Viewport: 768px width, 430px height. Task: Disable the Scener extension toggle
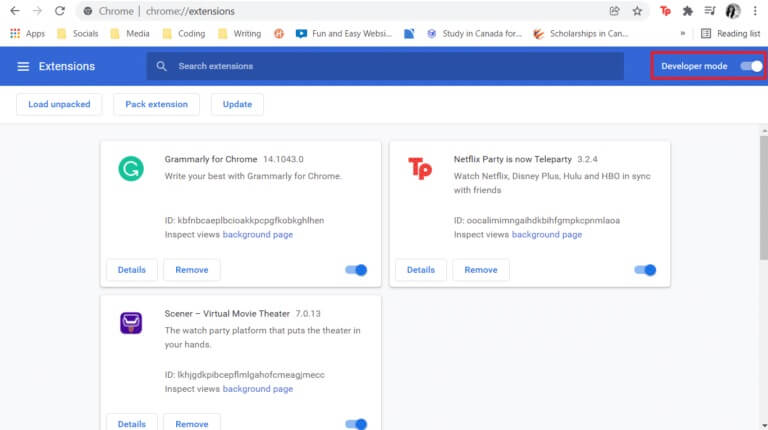[x=356, y=424]
